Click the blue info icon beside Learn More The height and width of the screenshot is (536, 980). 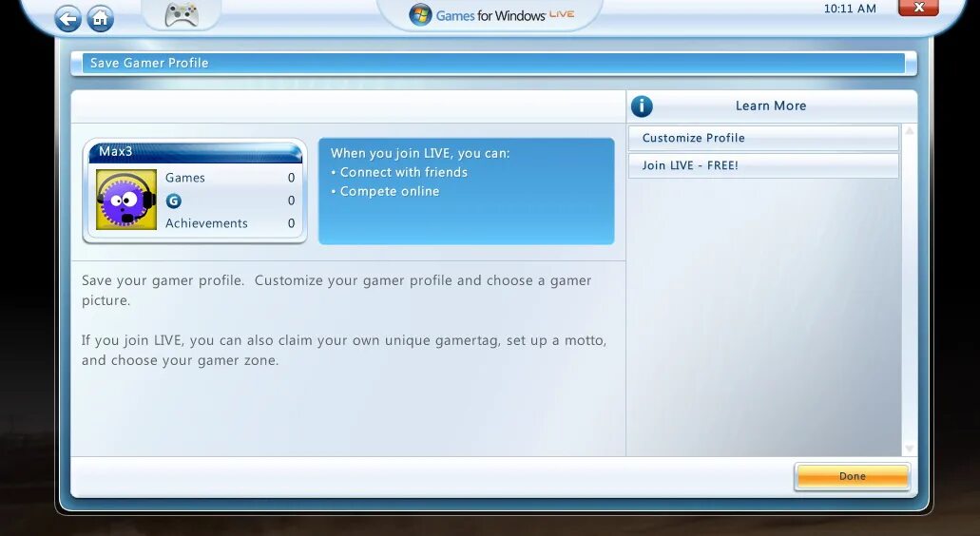[642, 106]
